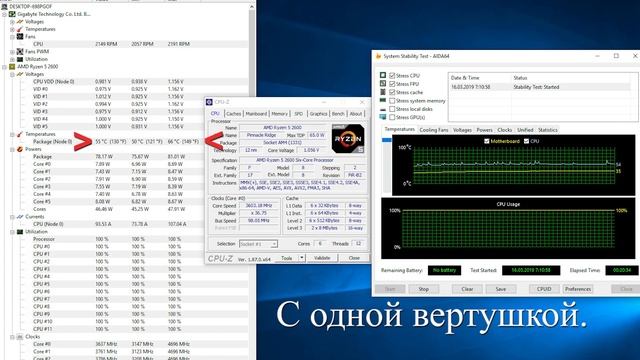
Task: Open the Bench tab in CPU-Z
Action: [338, 114]
